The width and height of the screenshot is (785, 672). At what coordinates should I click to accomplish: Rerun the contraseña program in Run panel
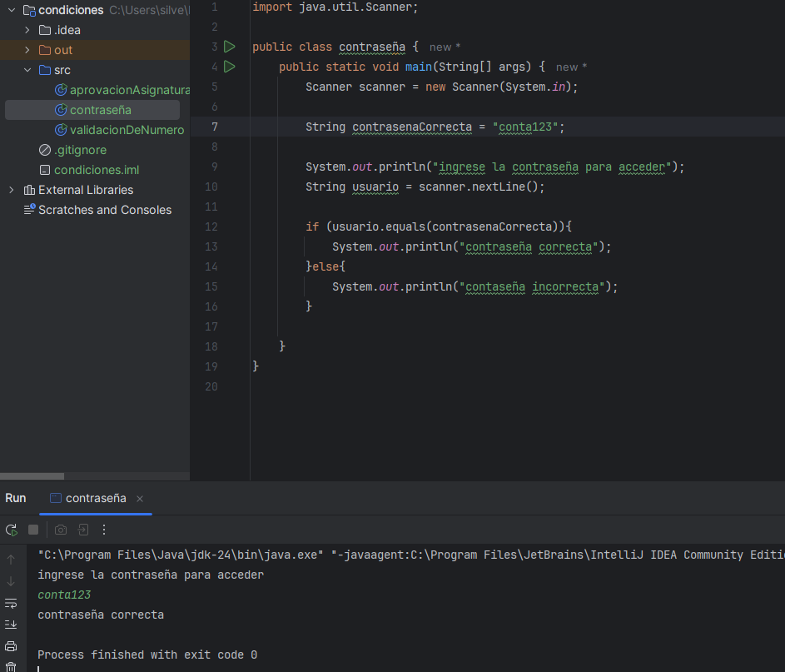click(12, 530)
